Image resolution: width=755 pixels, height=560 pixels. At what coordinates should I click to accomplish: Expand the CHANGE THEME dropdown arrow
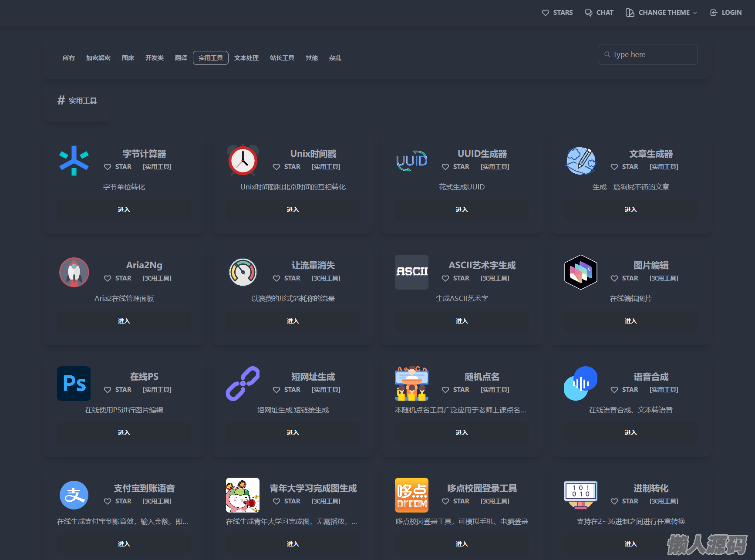pos(695,13)
